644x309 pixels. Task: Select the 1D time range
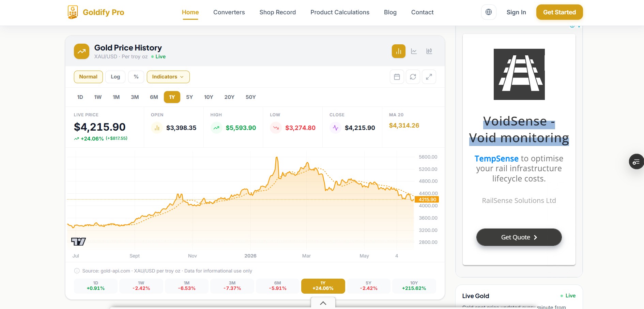tap(80, 97)
